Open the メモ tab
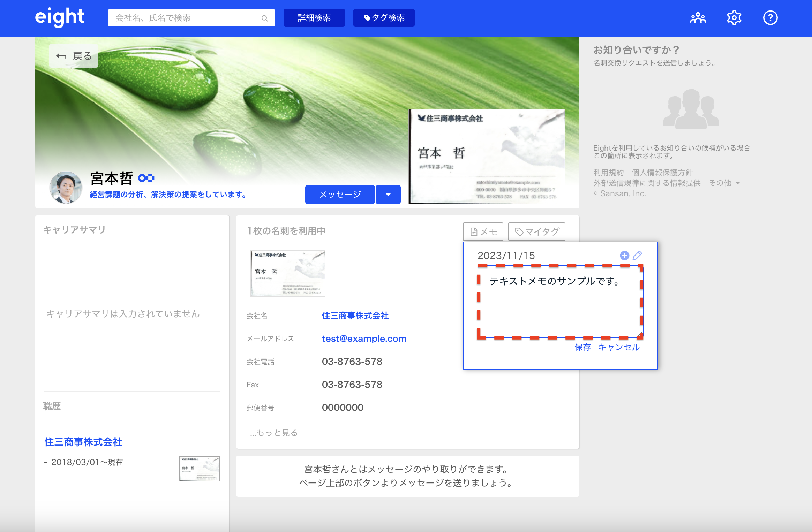 (x=483, y=232)
